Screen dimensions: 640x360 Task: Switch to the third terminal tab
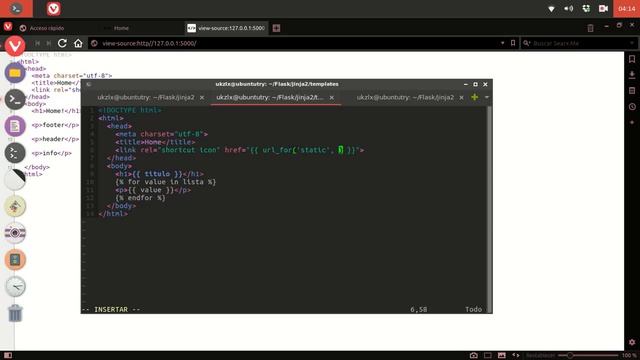tap(405, 97)
